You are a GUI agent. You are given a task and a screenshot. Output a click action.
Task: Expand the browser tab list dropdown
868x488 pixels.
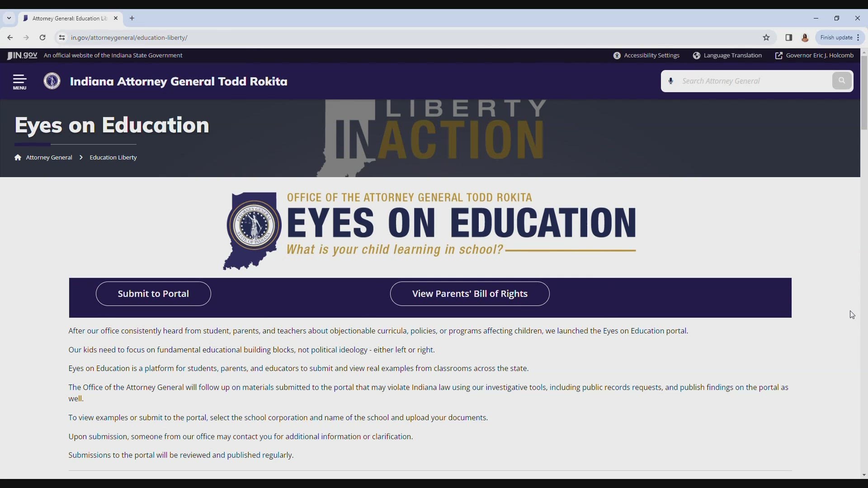pyautogui.click(x=9, y=18)
